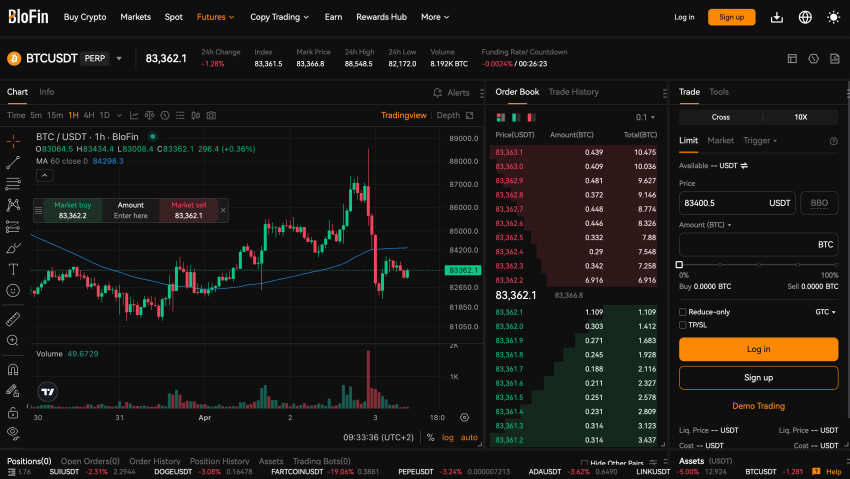Open chart type selector icon
The width and height of the screenshot is (850, 479).
point(134,115)
